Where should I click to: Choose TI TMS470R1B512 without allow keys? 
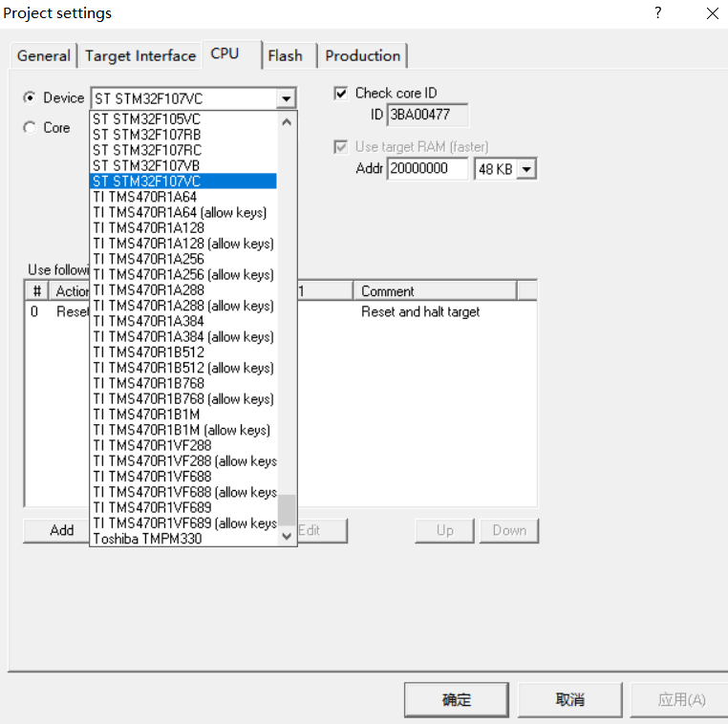[x=183, y=352]
